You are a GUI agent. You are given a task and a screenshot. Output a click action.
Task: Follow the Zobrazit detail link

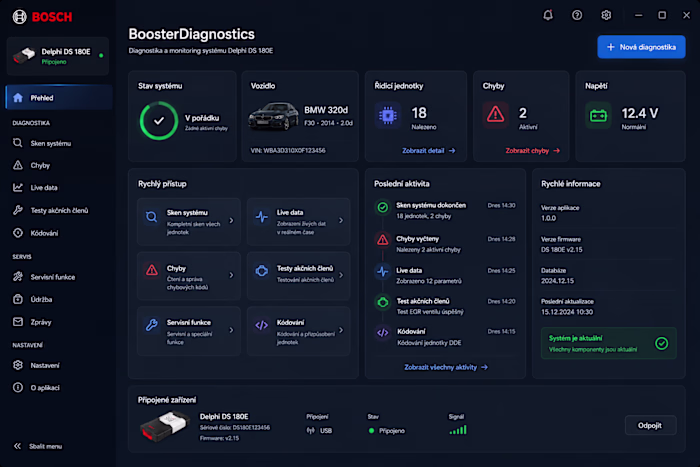coord(429,151)
